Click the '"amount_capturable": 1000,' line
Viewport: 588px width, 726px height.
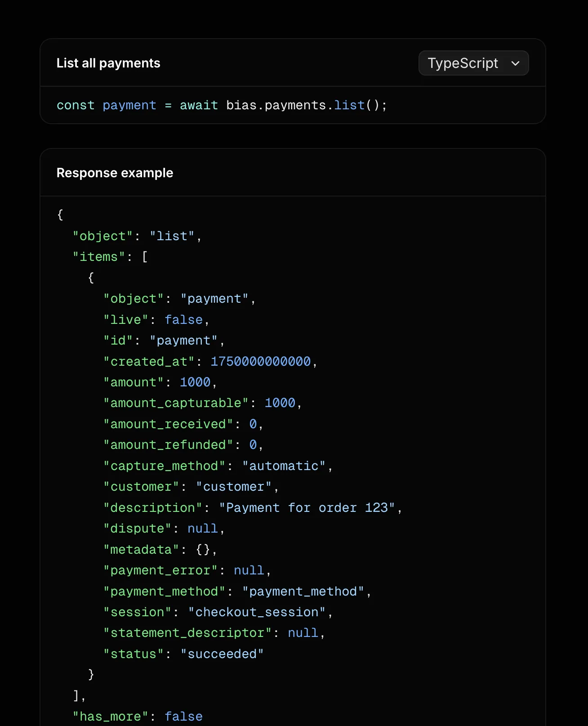[203, 403]
